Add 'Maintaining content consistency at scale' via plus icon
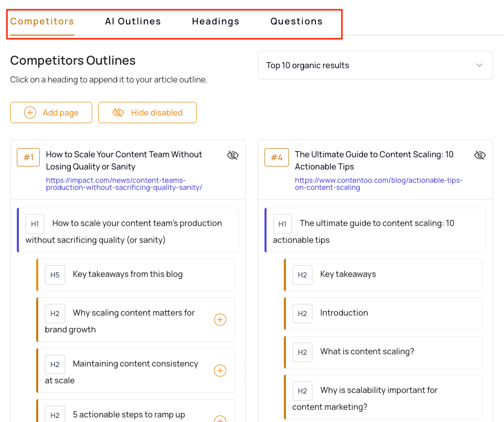This screenshot has height=422, width=504. [x=220, y=371]
